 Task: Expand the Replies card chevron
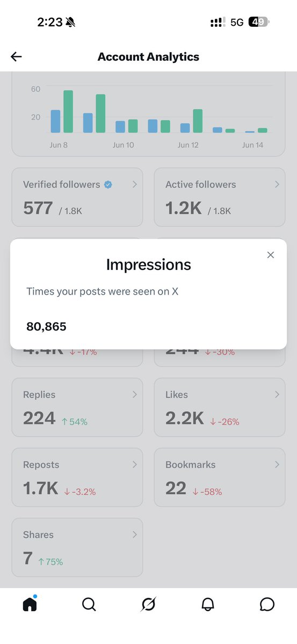[134, 394]
